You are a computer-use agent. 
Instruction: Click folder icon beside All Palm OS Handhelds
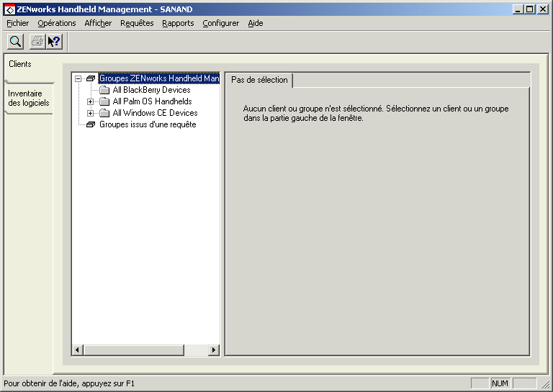[x=104, y=102]
